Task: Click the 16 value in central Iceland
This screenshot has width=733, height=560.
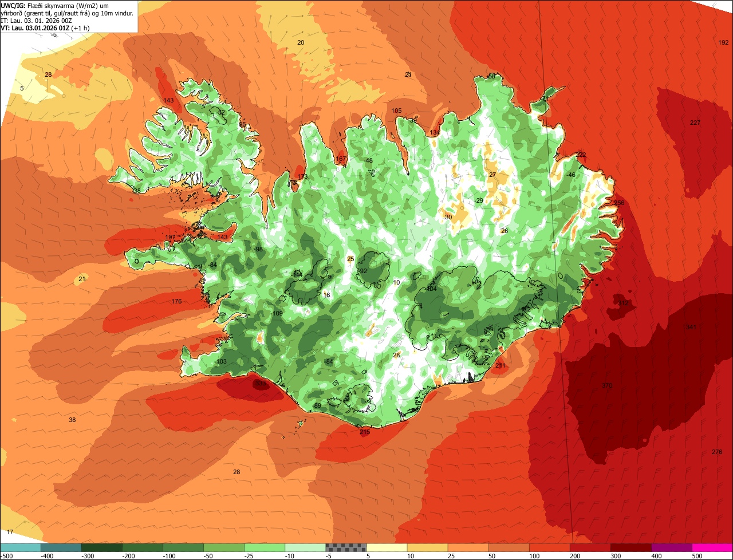Action: [327, 295]
